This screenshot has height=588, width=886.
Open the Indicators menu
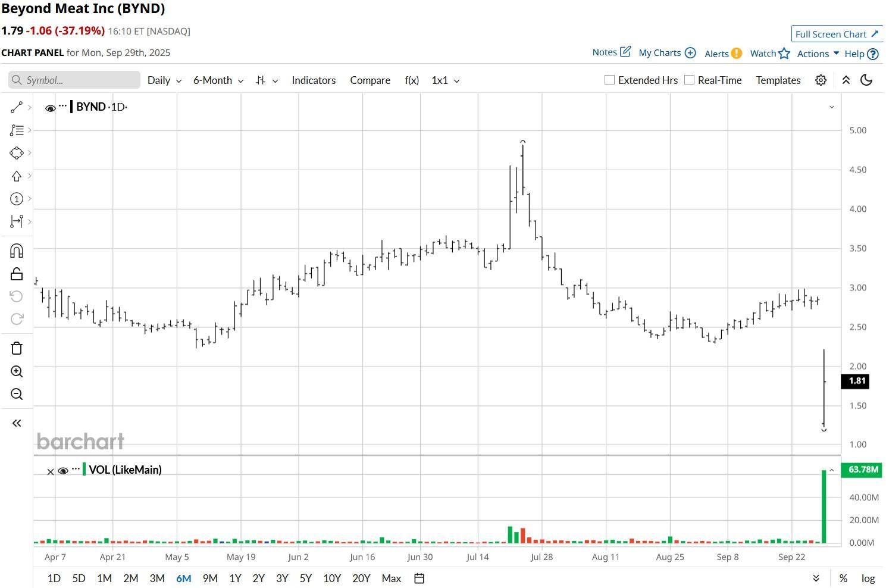coord(314,80)
